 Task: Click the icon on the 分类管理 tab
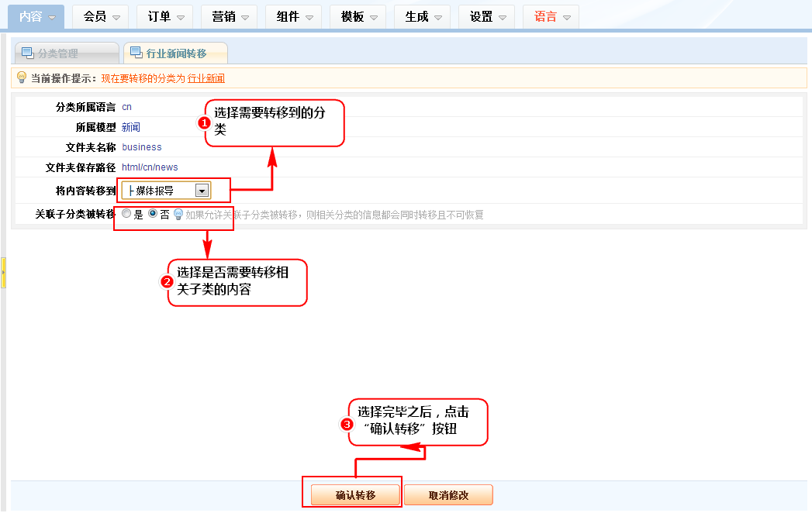[x=28, y=53]
